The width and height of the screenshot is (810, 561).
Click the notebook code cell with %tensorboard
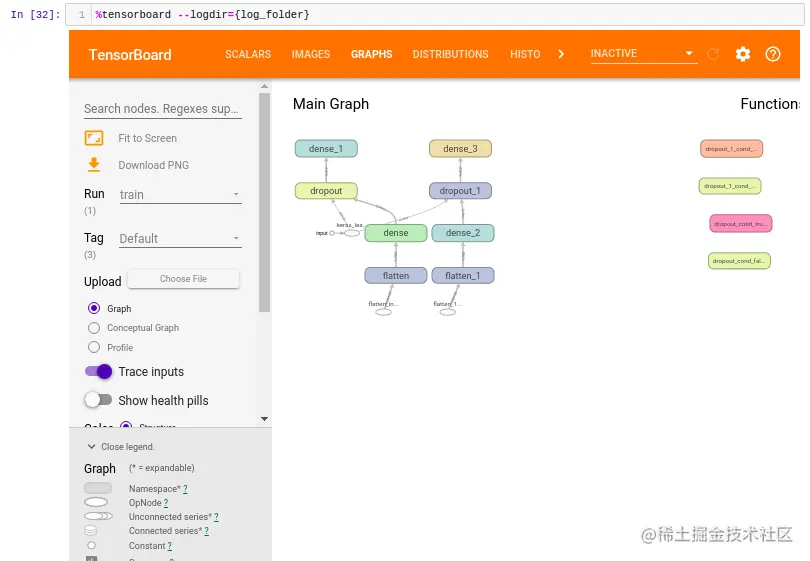point(434,14)
